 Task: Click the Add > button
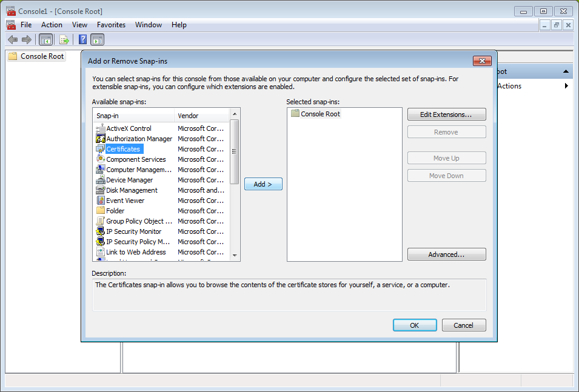[x=263, y=184]
